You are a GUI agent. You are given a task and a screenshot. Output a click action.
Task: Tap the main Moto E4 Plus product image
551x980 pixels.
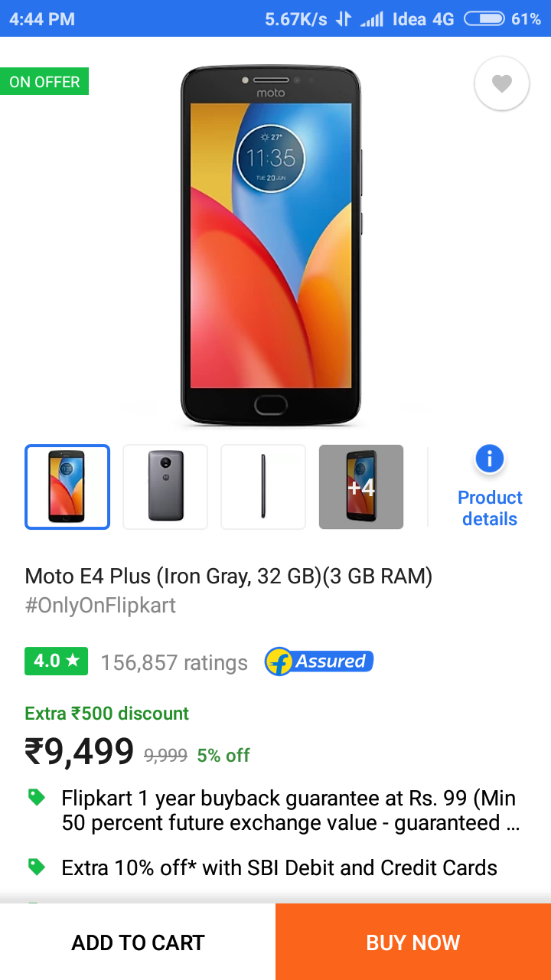[x=272, y=245]
